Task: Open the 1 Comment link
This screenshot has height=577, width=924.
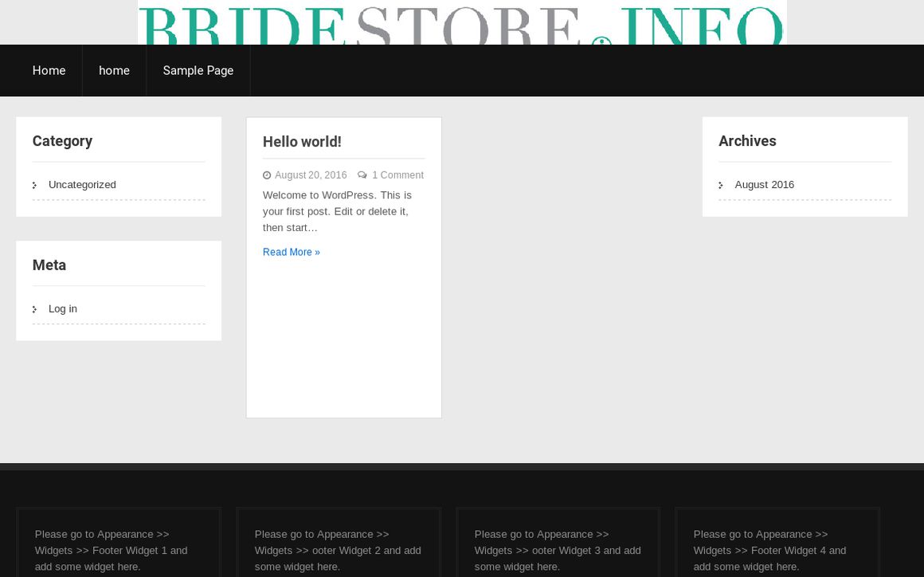Action: click(x=397, y=175)
